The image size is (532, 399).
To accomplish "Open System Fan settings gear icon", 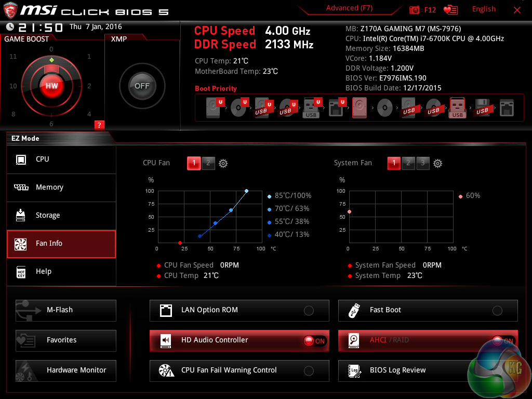I will click(x=437, y=164).
